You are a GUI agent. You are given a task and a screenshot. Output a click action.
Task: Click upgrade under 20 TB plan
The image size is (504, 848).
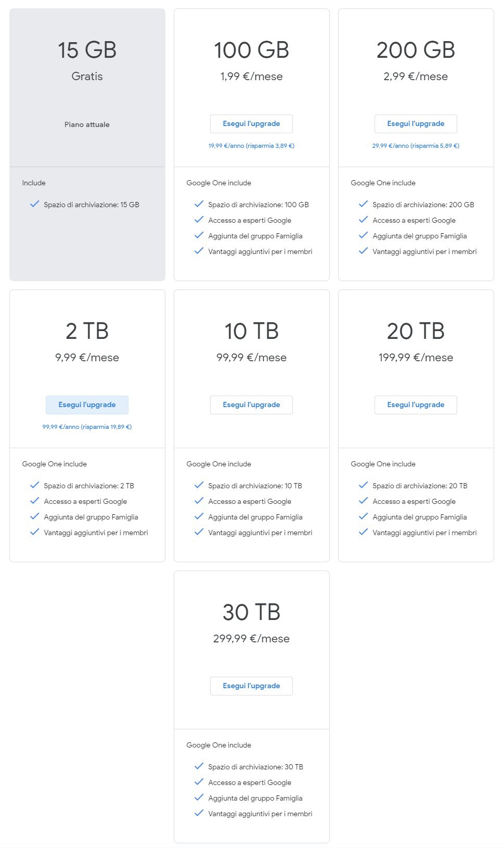tap(416, 405)
